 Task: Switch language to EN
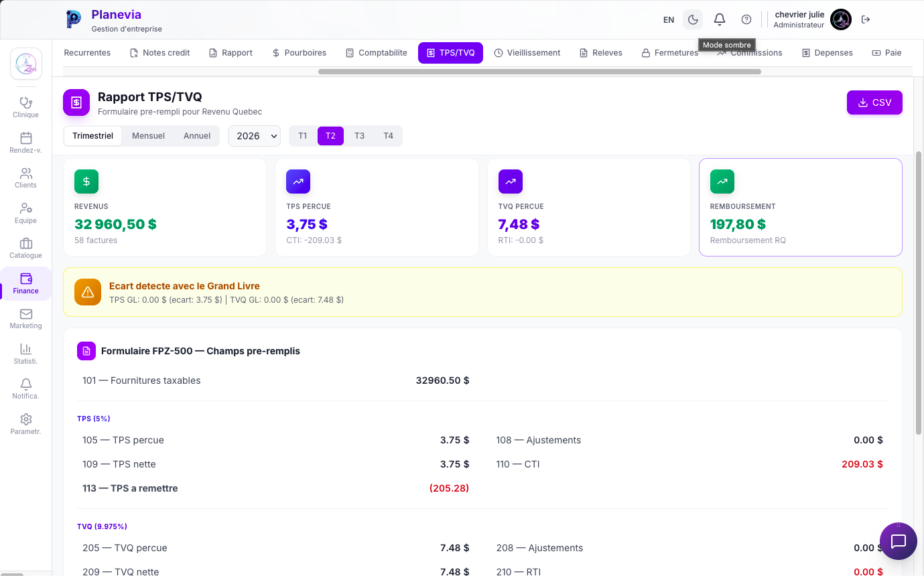[669, 19]
